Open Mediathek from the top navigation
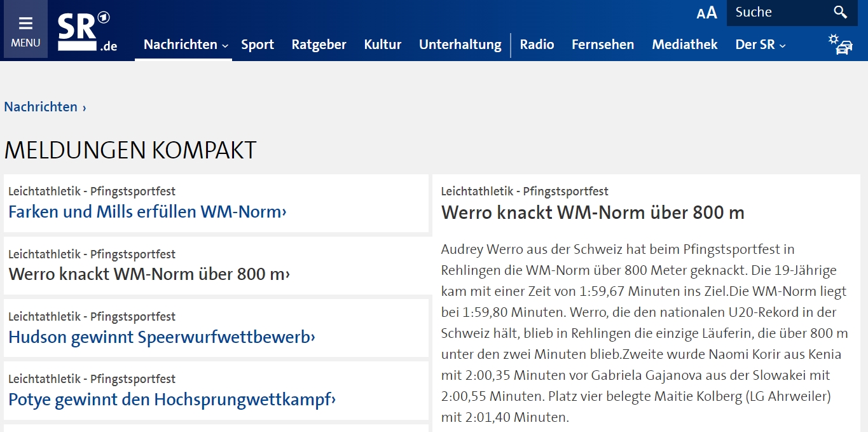The image size is (868, 432). (684, 45)
